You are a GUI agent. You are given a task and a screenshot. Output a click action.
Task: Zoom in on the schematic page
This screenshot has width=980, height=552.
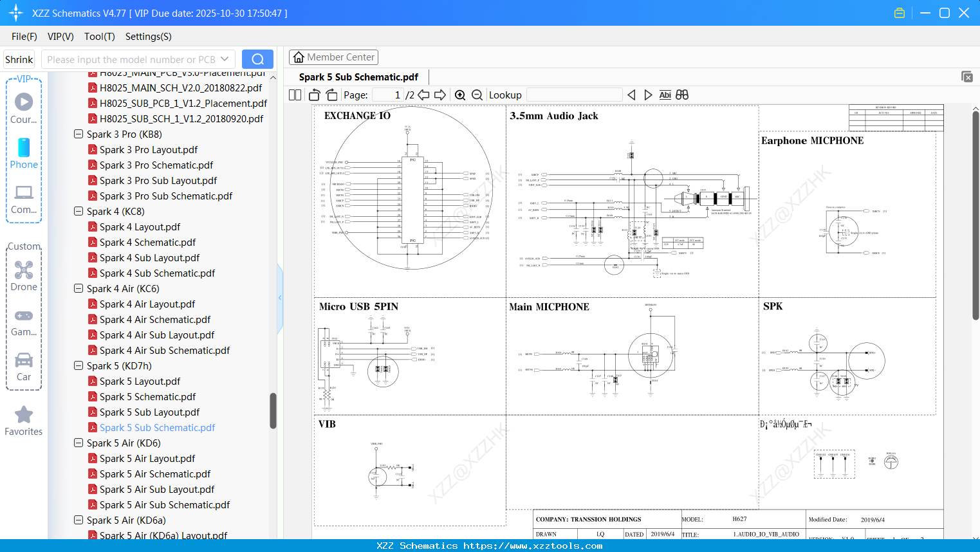tap(460, 95)
